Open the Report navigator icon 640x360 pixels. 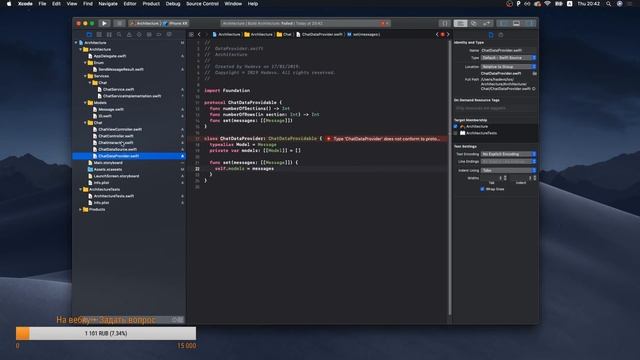click(169, 35)
